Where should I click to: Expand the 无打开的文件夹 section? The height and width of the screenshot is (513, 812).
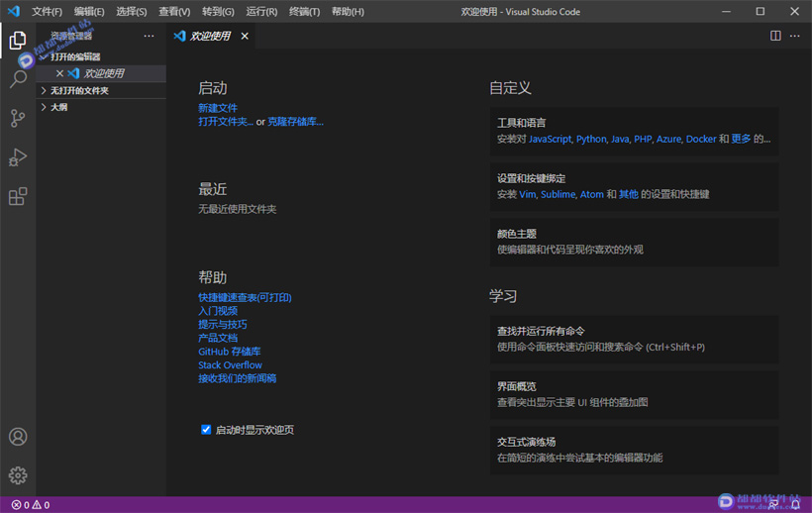click(x=101, y=90)
